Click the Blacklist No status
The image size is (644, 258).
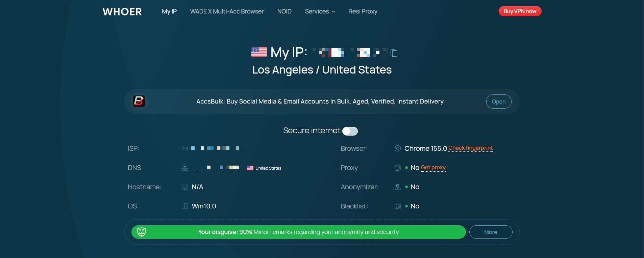pyautogui.click(x=415, y=206)
